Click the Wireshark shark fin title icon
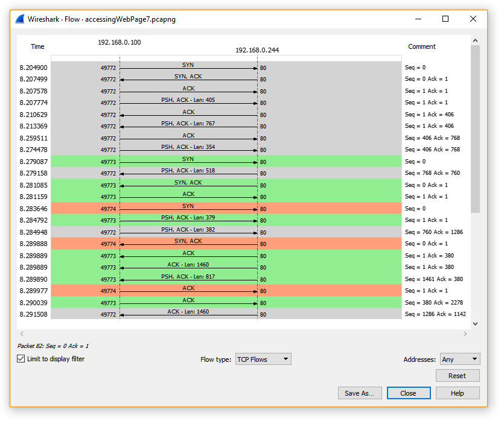 (20, 19)
